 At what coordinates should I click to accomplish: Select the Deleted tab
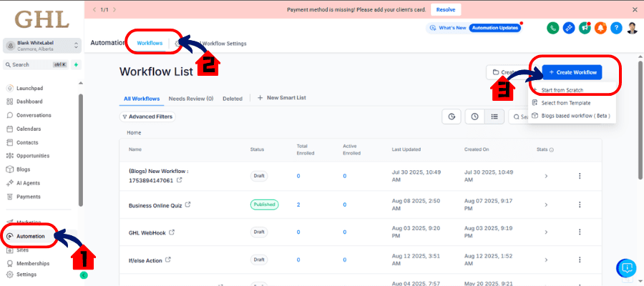click(233, 99)
